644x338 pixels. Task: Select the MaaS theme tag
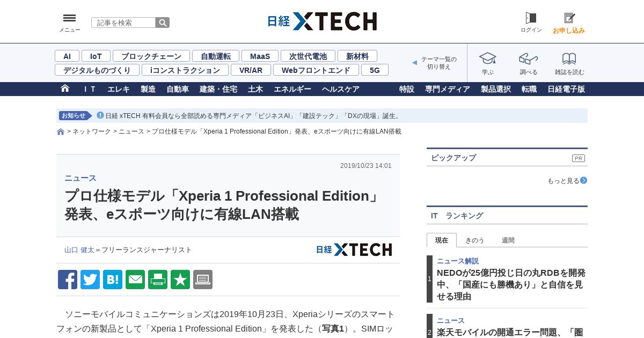260,56
